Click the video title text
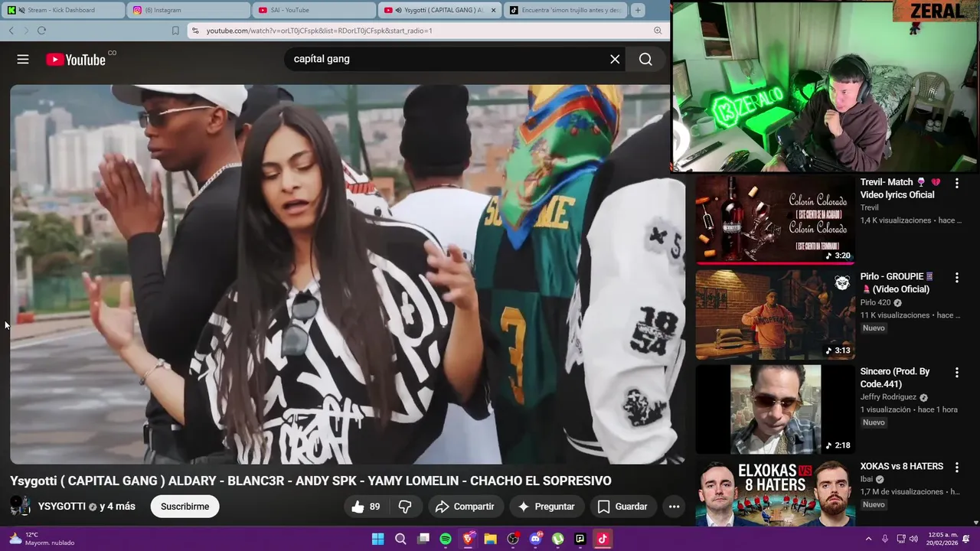 [x=311, y=481]
